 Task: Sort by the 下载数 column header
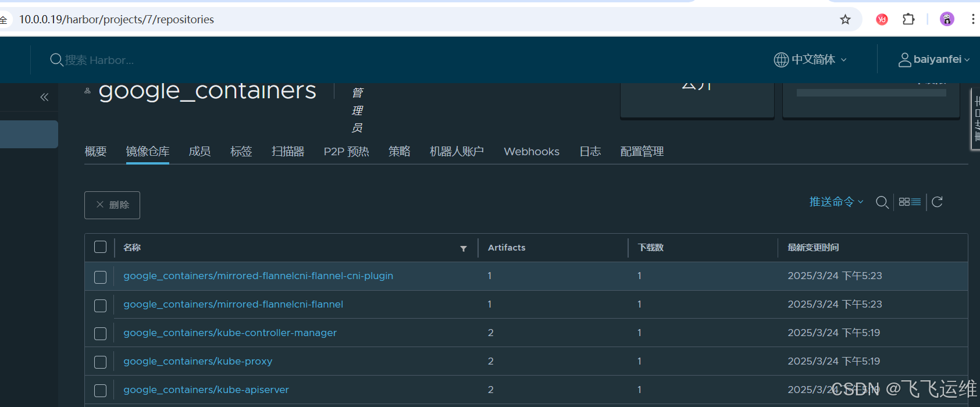tap(651, 248)
